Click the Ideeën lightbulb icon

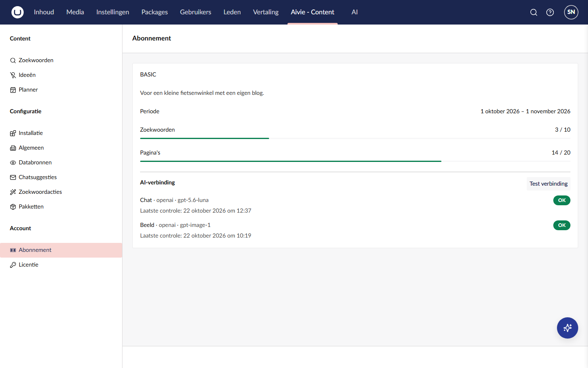coord(13,75)
